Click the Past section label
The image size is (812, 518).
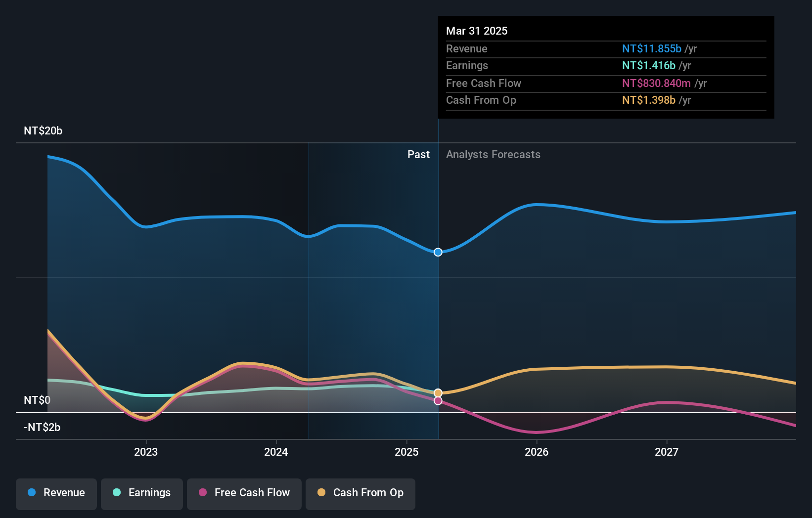(418, 155)
